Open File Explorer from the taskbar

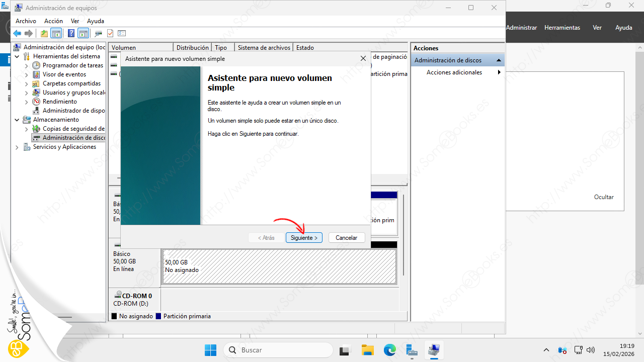point(368,350)
